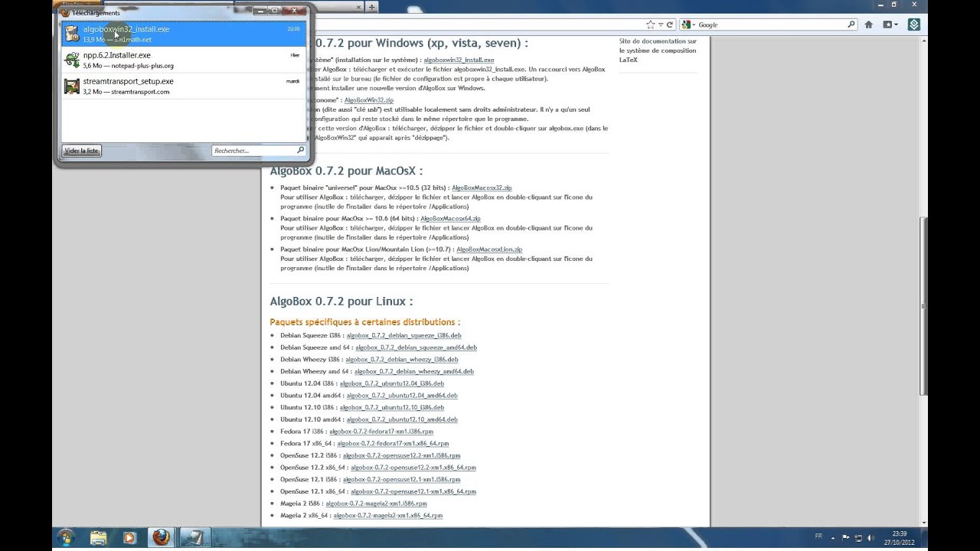The width and height of the screenshot is (980, 551).
Task: Open algobox-0.7.2-fedora17-xm1.x86_64.rpm link
Action: (x=393, y=443)
